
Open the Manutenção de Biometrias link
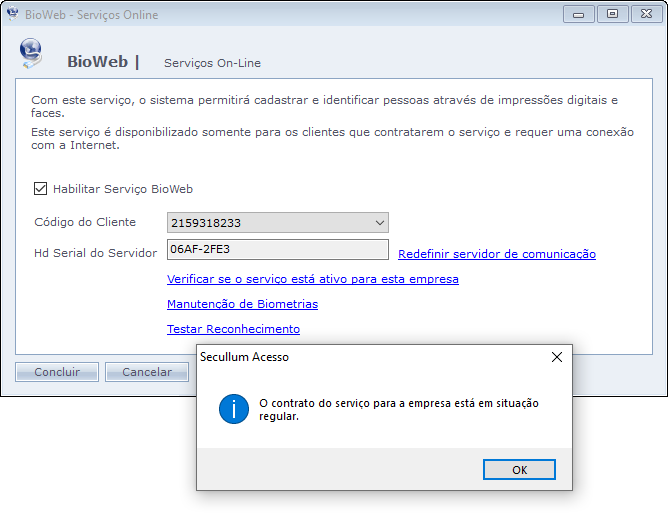pyautogui.click(x=242, y=304)
